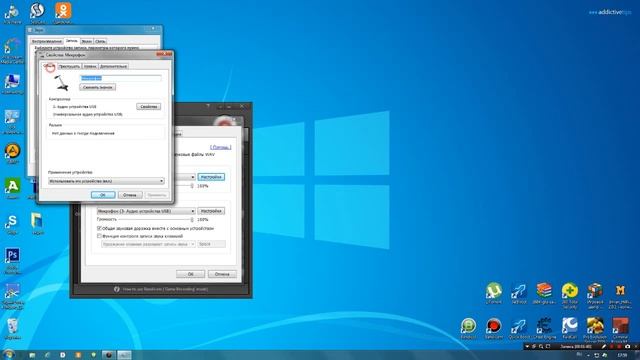Open the Communications tab in Sound window
Viewport: 640px width, 360px height.
pyautogui.click(x=100, y=41)
